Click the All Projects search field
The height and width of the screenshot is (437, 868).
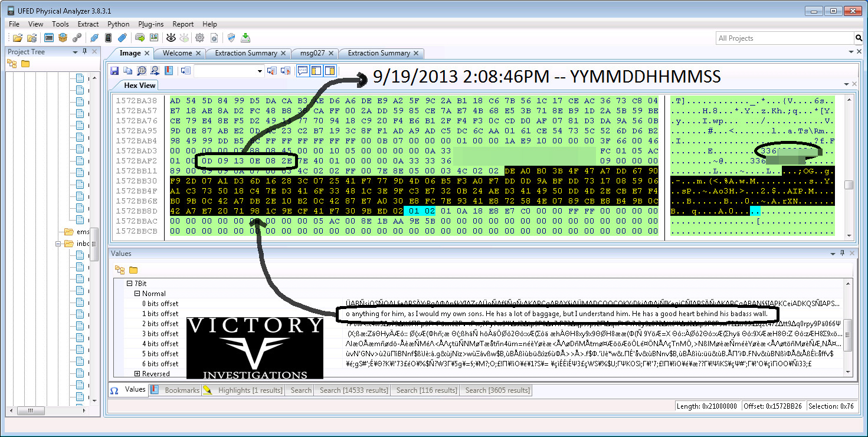784,38
